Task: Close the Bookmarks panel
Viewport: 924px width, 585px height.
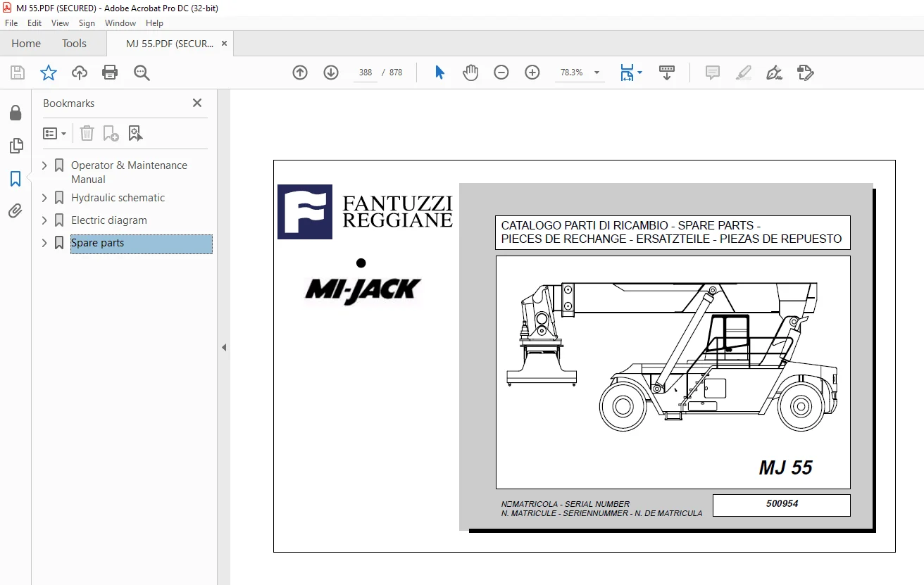Action: [197, 103]
